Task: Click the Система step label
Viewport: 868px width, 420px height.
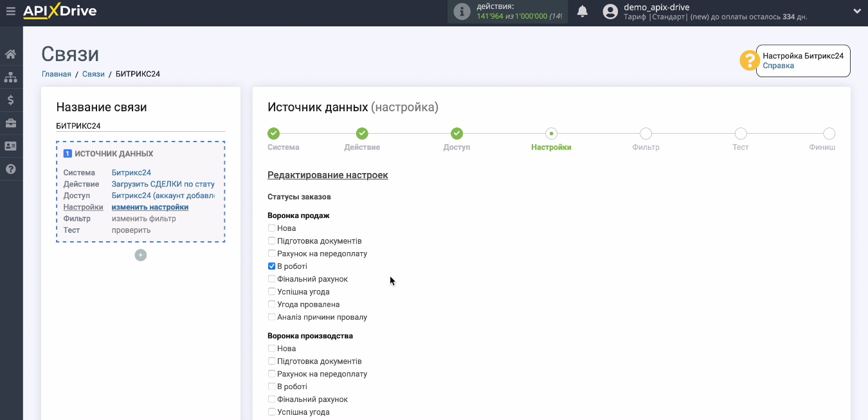Action: (284, 147)
